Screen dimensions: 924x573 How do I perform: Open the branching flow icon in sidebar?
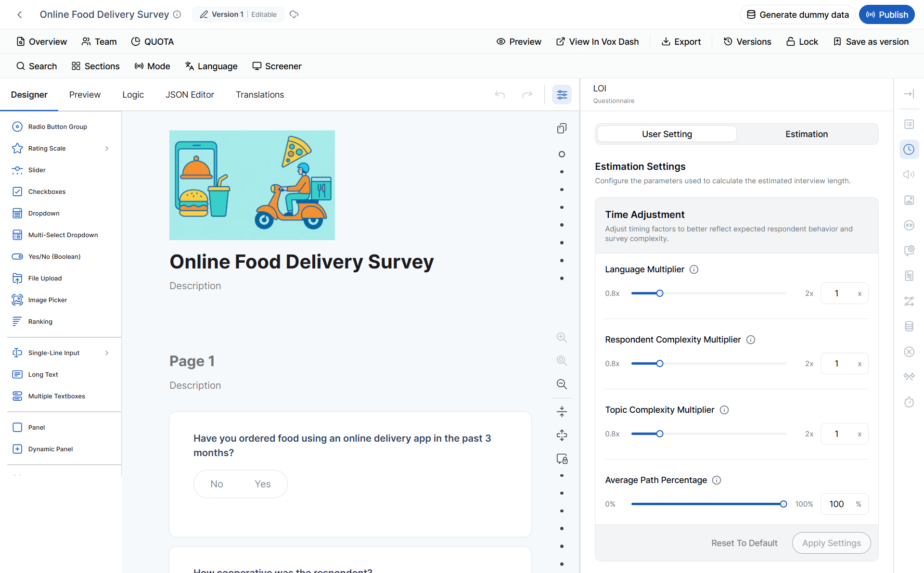pos(909,301)
